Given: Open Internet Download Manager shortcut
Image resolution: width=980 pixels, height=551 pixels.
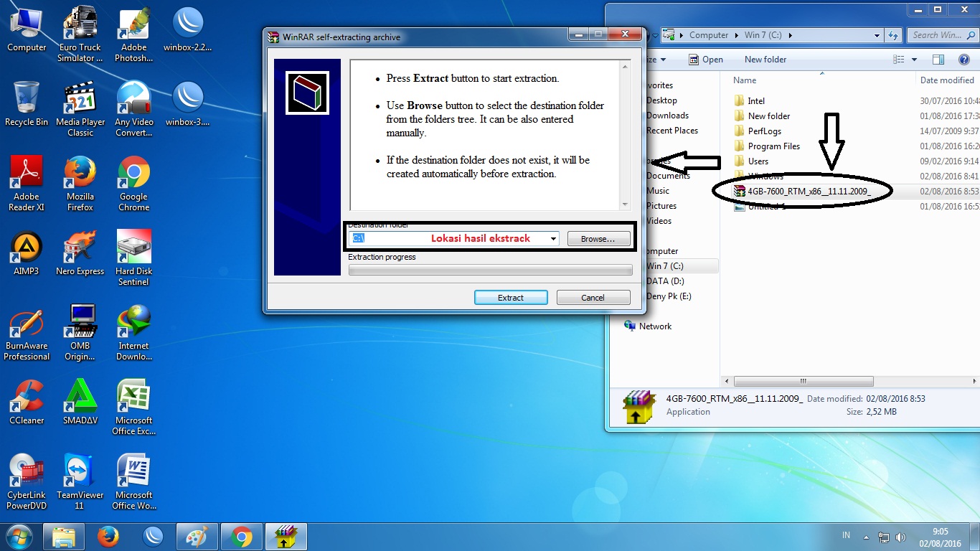Looking at the screenshot, I should coord(134,332).
